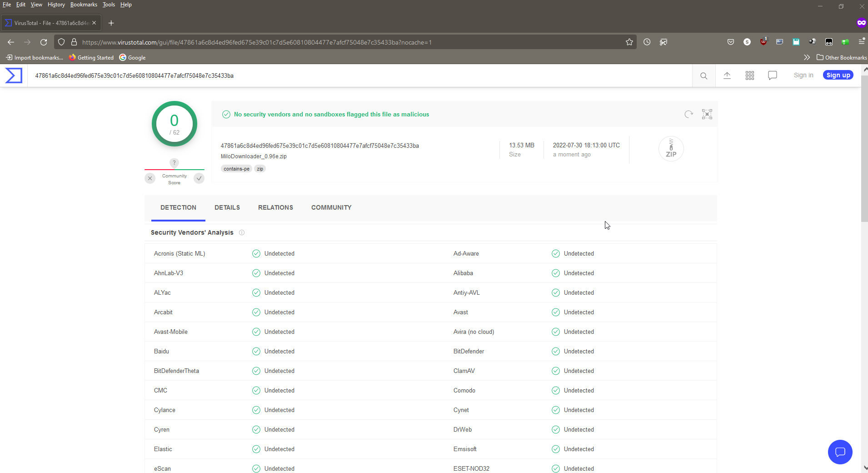Click the AhnLab-V3 vendor name
The image size is (868, 473).
[x=169, y=273]
